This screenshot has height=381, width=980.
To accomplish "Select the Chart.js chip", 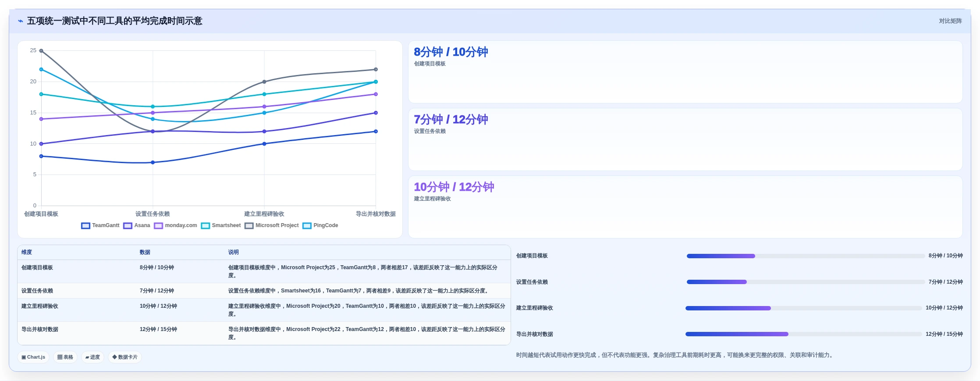I will coord(33,357).
